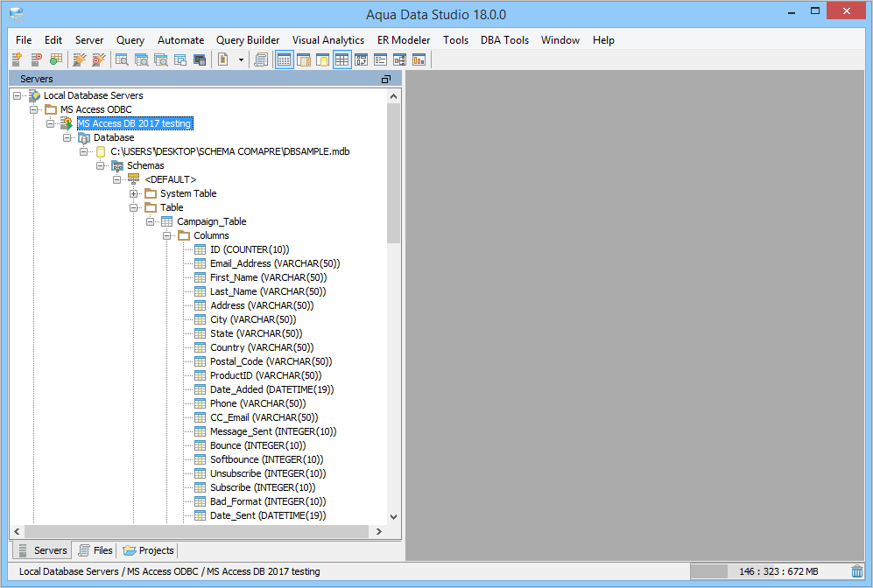Open the ER Modeler menu
This screenshot has height=588, width=873.
click(x=403, y=40)
